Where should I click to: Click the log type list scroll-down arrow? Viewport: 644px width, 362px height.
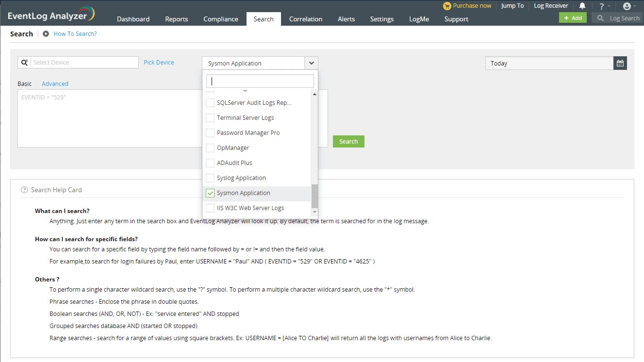[314, 212]
